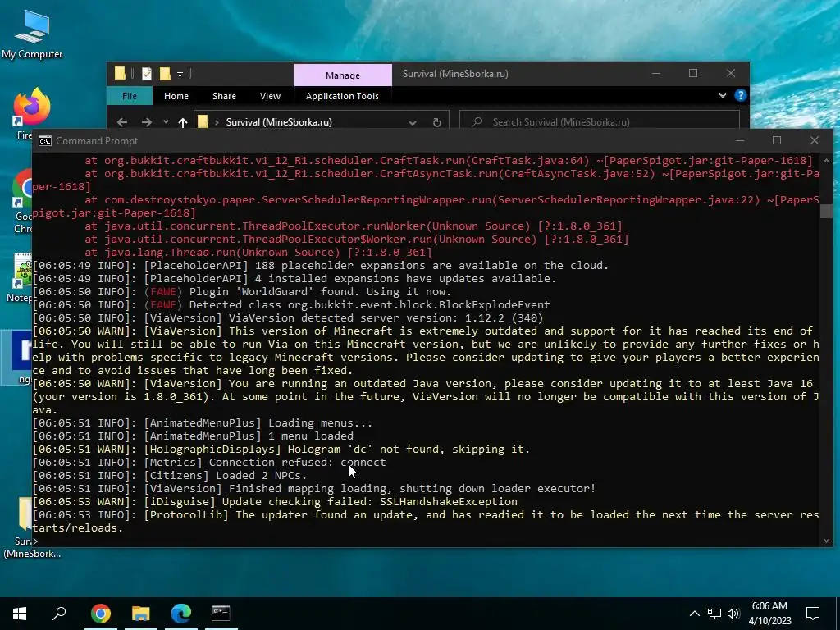Click the up arrow of Command Prompt's scrollbar
The image size is (840, 630).
[x=826, y=160]
